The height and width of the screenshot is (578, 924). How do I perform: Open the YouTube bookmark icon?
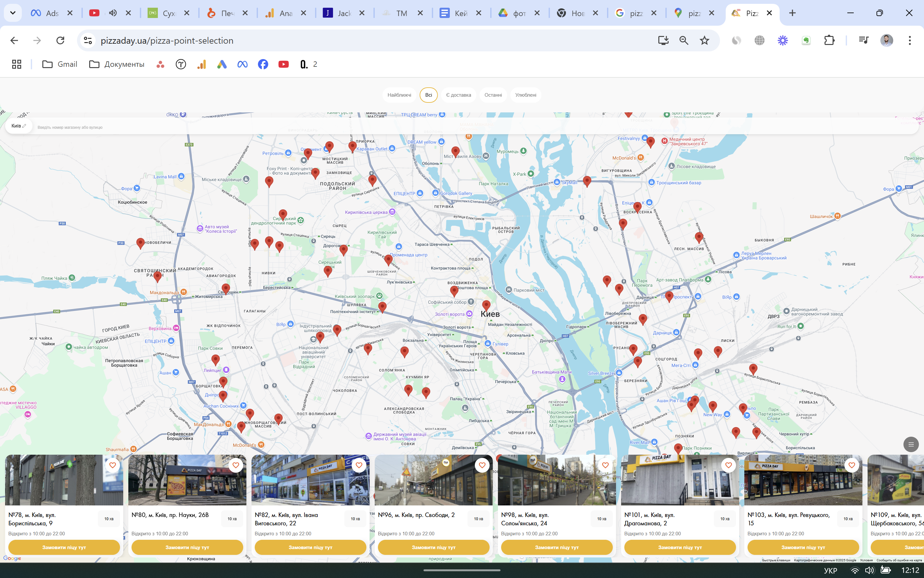click(284, 64)
